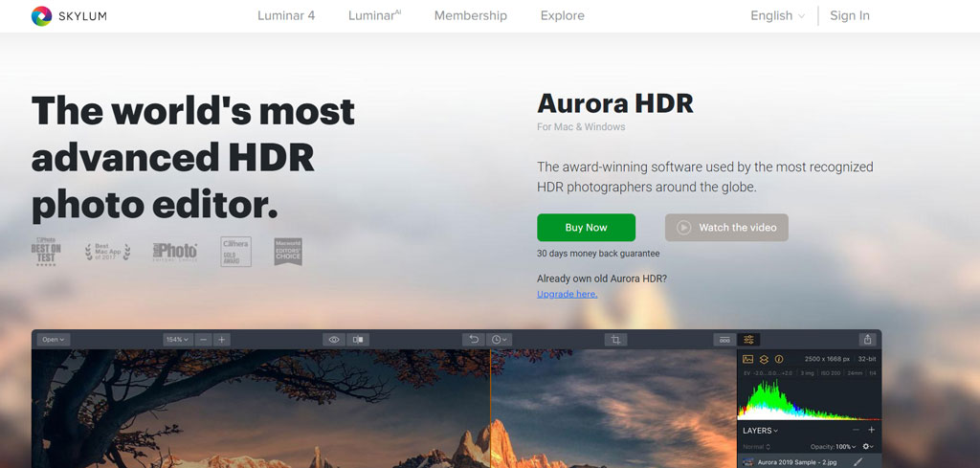Open the 154% zoom level dropdown

(x=177, y=340)
